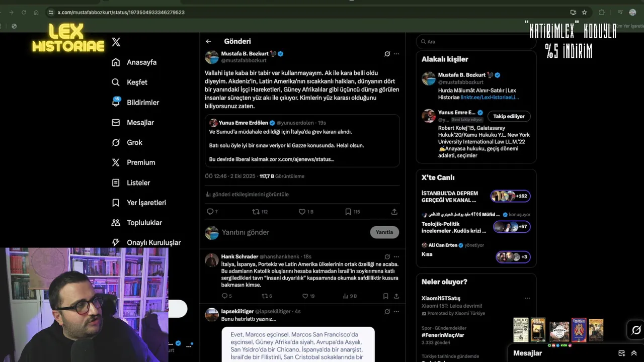644x362 pixels.
Task: Open Keşfet explore page
Action: tap(130, 82)
